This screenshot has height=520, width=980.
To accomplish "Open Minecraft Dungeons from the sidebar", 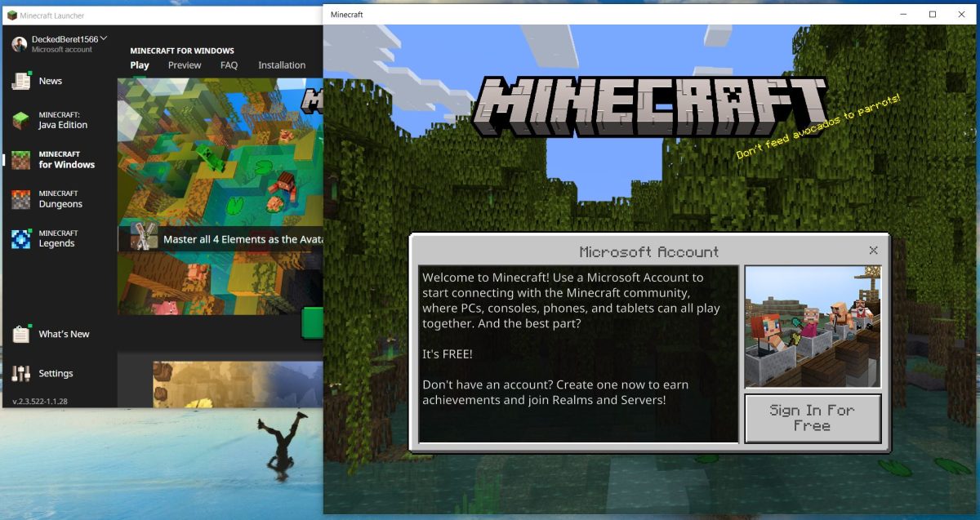I will point(61,198).
